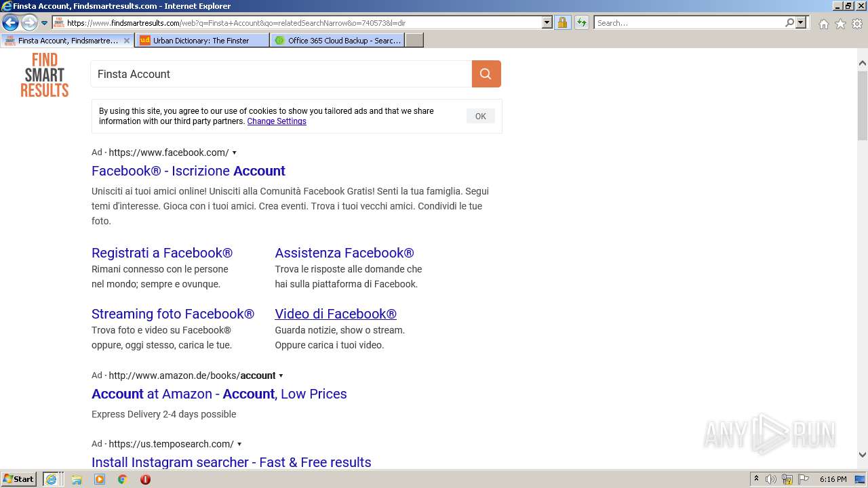Click the network tray icon
The image size is (868, 488).
click(787, 479)
